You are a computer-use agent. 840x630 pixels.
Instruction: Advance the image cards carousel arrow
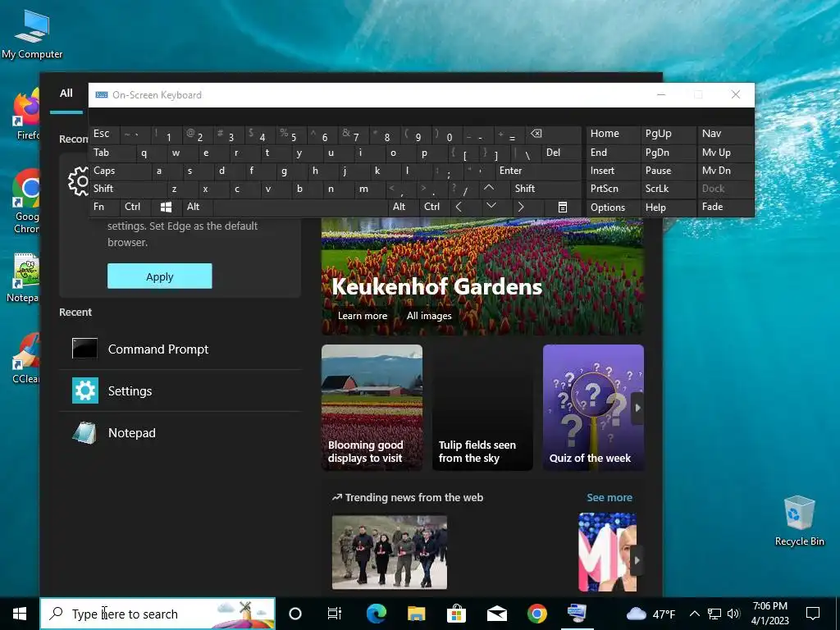click(637, 408)
